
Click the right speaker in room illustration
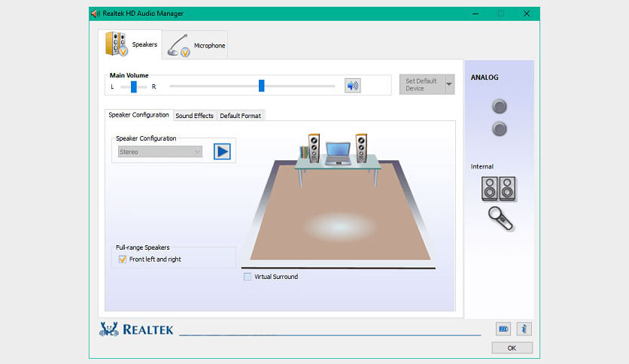point(362,147)
